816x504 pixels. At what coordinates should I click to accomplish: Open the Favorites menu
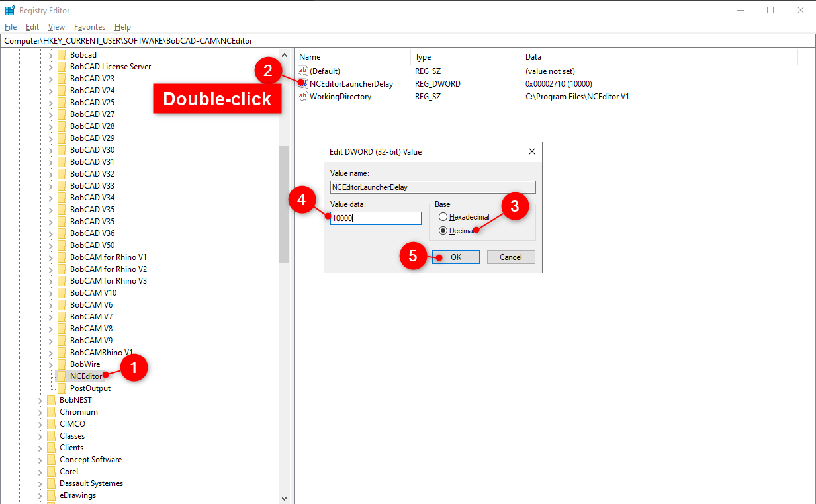pos(89,27)
